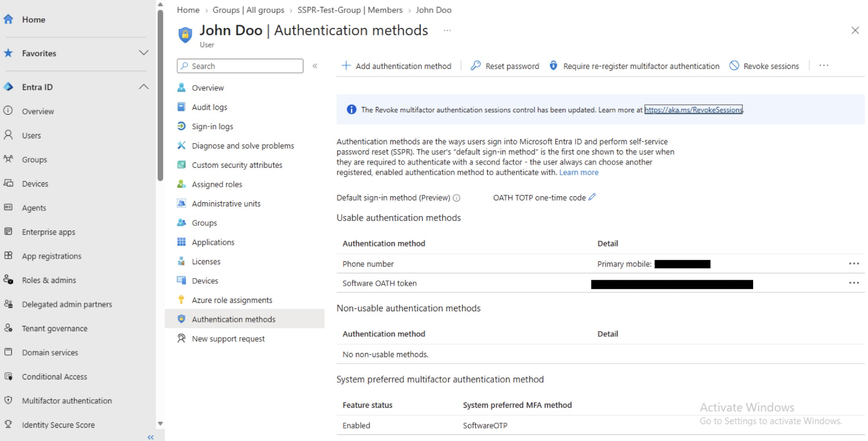
Task: Open options ellipsis for Phone number row
Action: pyautogui.click(x=854, y=263)
